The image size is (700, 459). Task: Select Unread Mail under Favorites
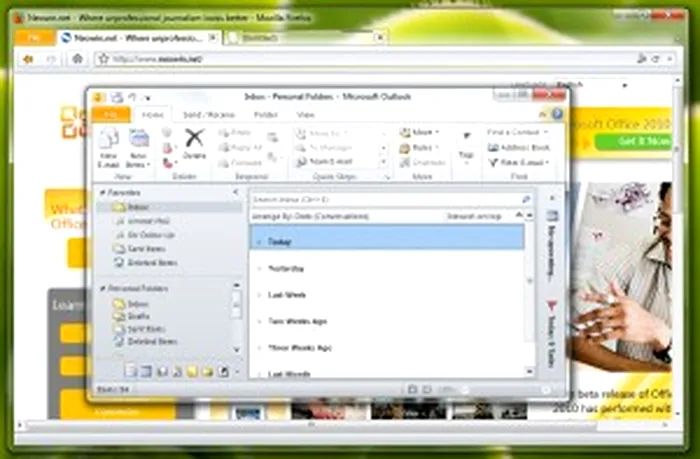point(149,221)
